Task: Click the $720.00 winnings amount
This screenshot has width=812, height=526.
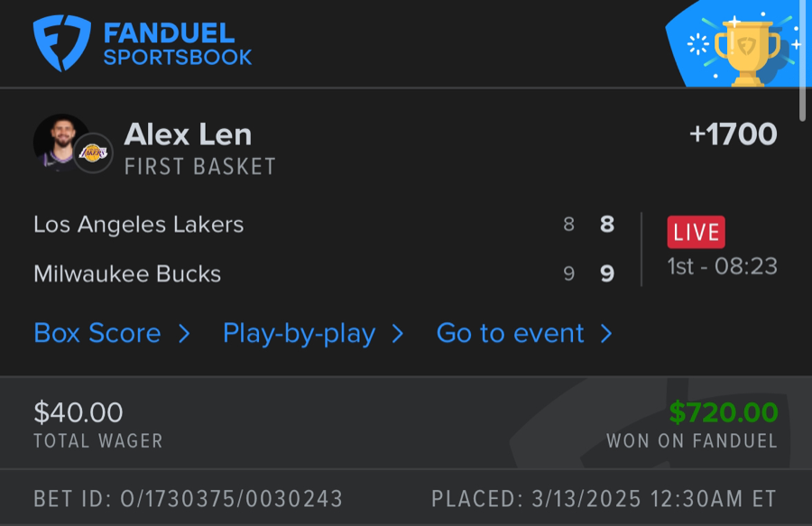Action: point(723,412)
